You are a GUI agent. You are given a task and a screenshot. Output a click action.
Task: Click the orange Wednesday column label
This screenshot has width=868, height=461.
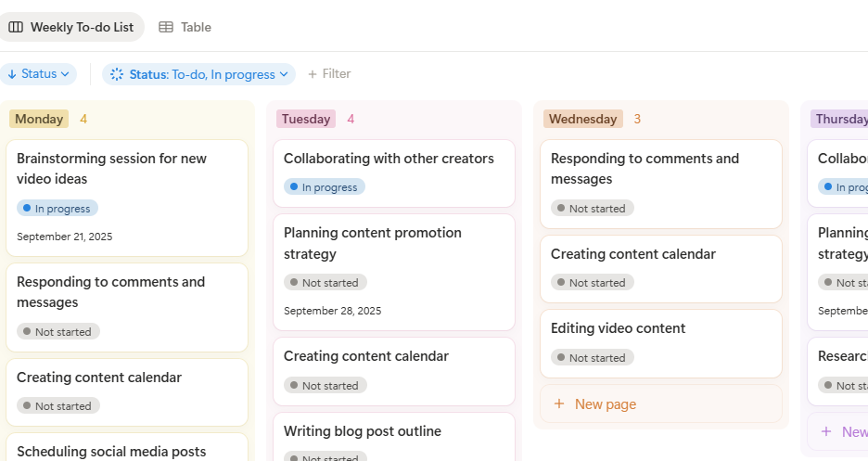click(x=582, y=119)
